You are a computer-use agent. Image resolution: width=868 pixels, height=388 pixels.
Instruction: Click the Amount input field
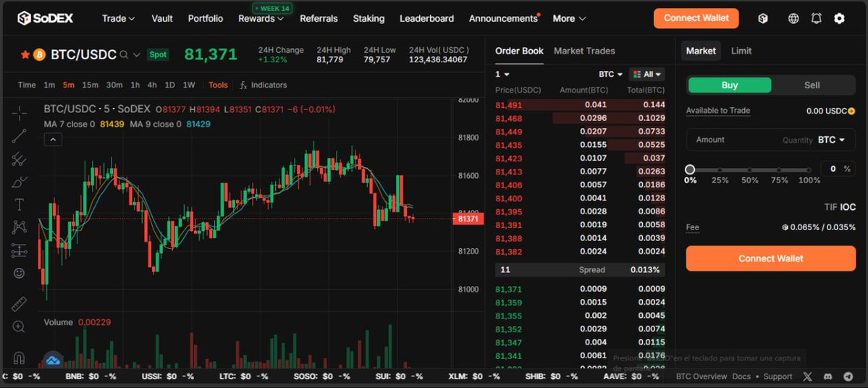[x=770, y=140]
